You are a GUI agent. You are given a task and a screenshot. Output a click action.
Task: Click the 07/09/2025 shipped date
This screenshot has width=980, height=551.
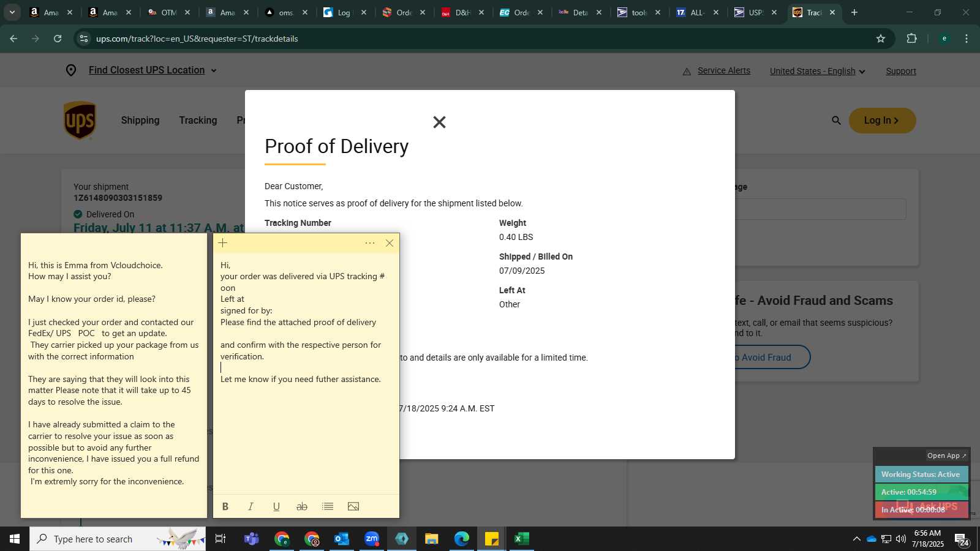(522, 271)
